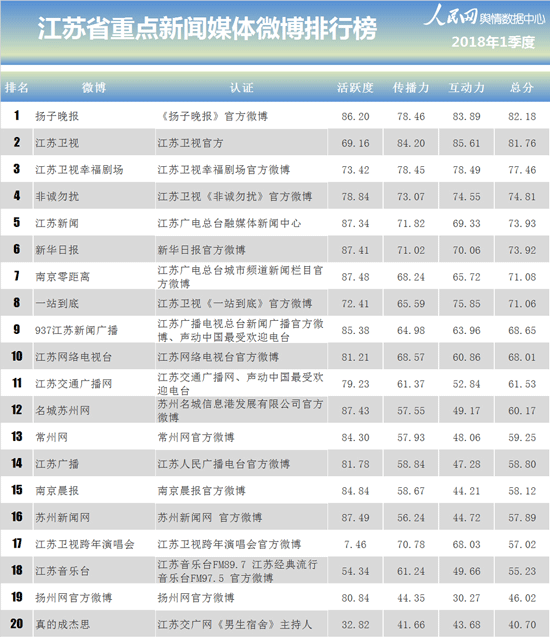Click interaction score 63.96 value

tap(466, 331)
